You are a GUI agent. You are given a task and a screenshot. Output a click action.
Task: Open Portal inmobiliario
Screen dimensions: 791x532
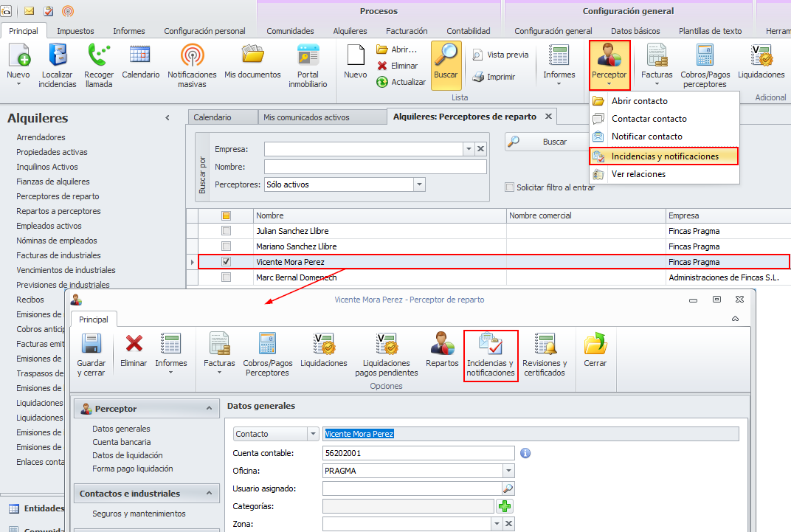(x=308, y=64)
